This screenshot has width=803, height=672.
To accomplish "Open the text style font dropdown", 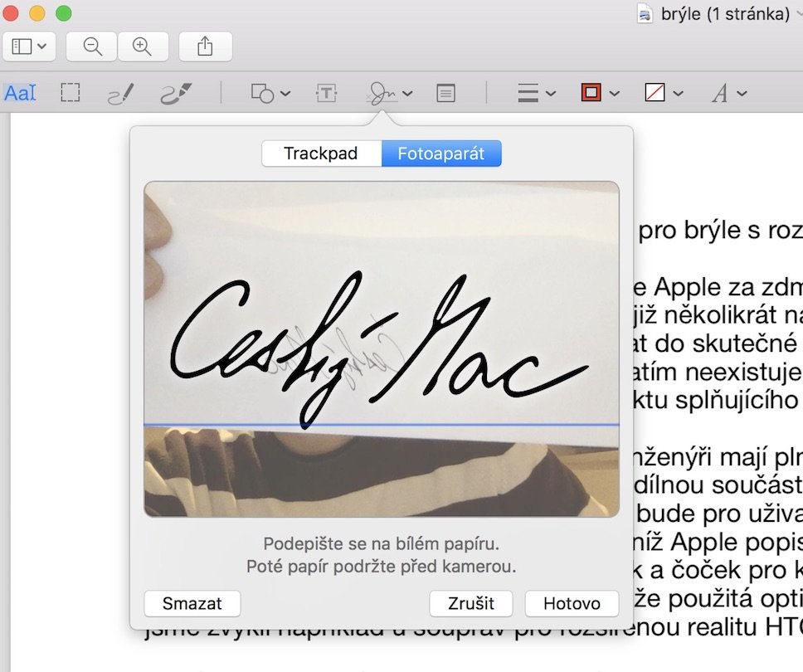I will [x=728, y=94].
